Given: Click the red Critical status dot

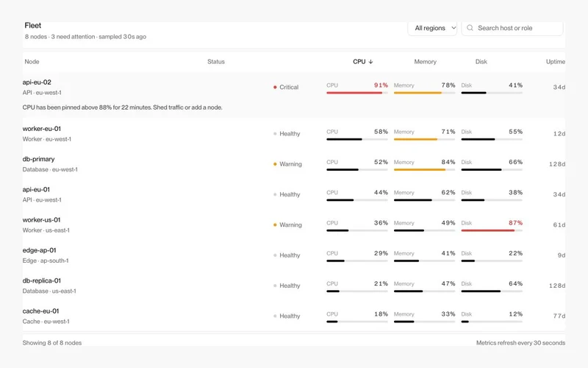Looking at the screenshot, I should (x=275, y=87).
